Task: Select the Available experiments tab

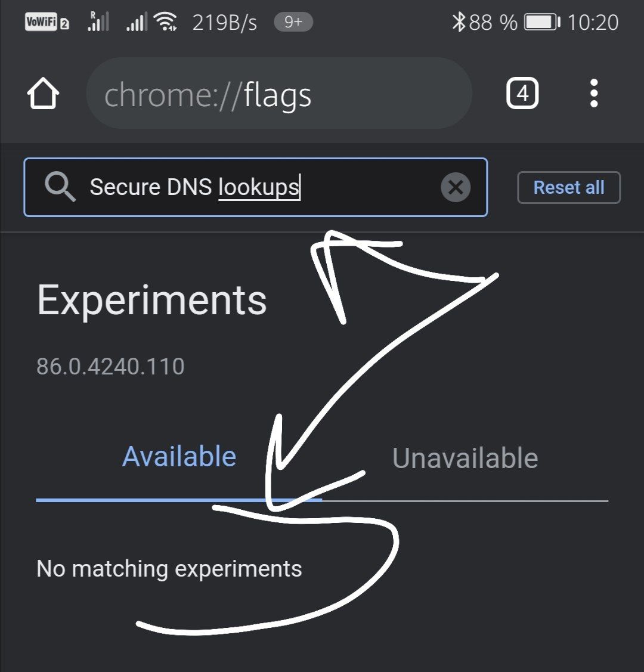Action: click(179, 457)
